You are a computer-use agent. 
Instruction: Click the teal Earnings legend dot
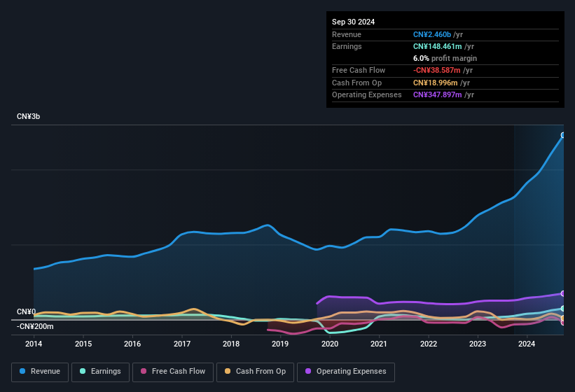pyautogui.click(x=83, y=372)
